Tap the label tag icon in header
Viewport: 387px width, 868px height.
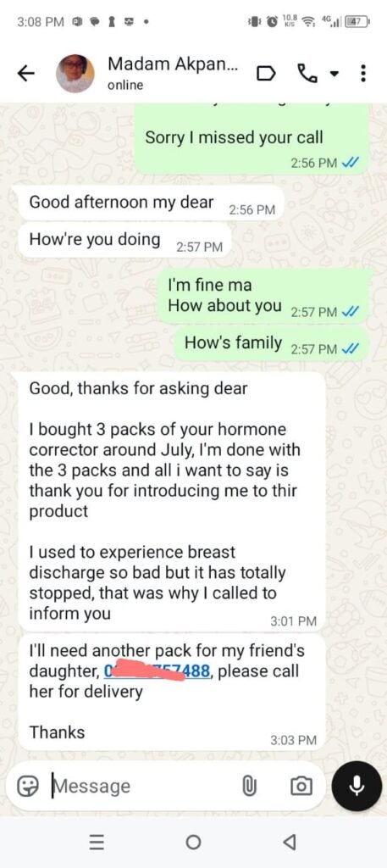pyautogui.click(x=267, y=73)
